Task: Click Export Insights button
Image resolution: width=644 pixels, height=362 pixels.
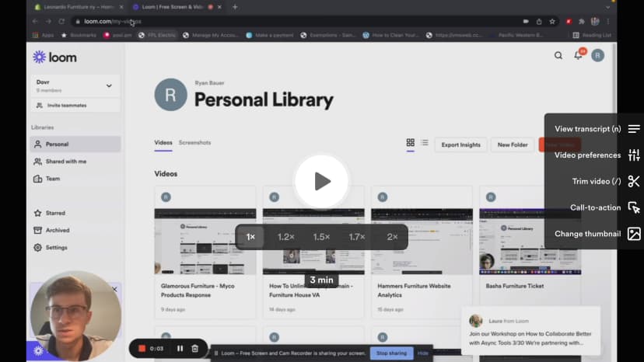Action: pyautogui.click(x=460, y=145)
